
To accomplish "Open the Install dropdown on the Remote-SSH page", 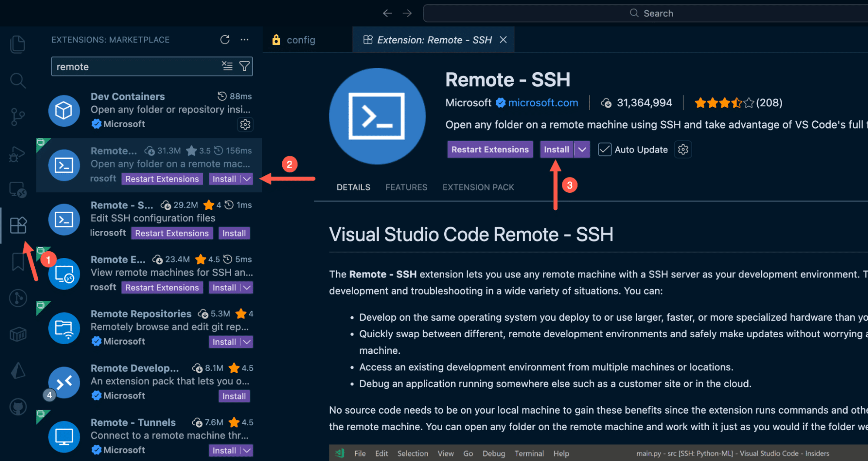I will click(582, 149).
